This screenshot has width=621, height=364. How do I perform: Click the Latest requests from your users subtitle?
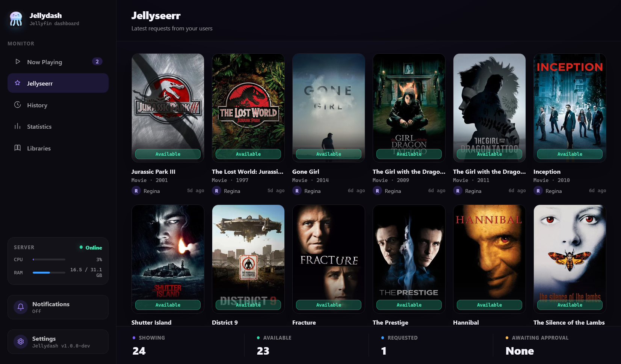(172, 28)
